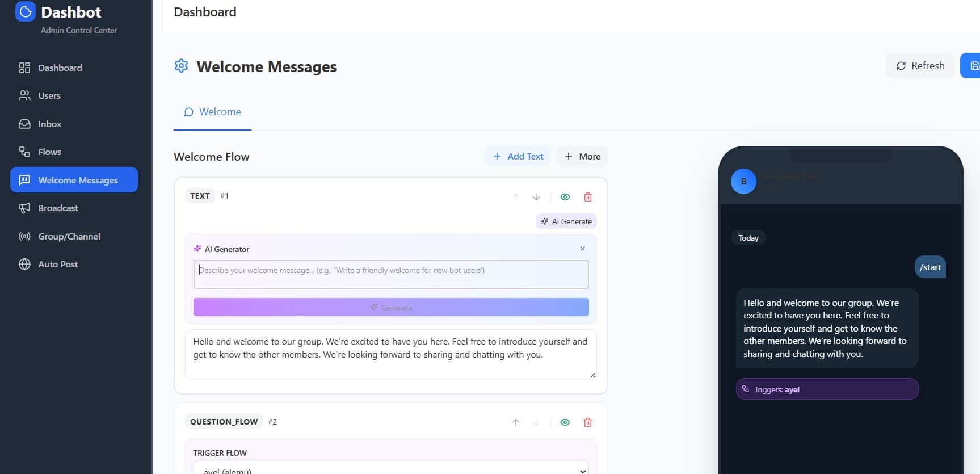Click the AI Generator sparkle icon
The image size is (980, 474).
tap(197, 249)
